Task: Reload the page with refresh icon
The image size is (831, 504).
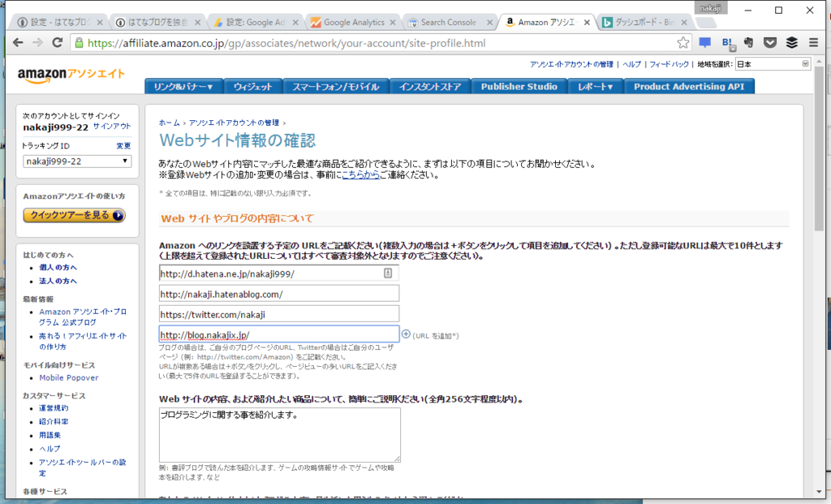Action: [58, 43]
